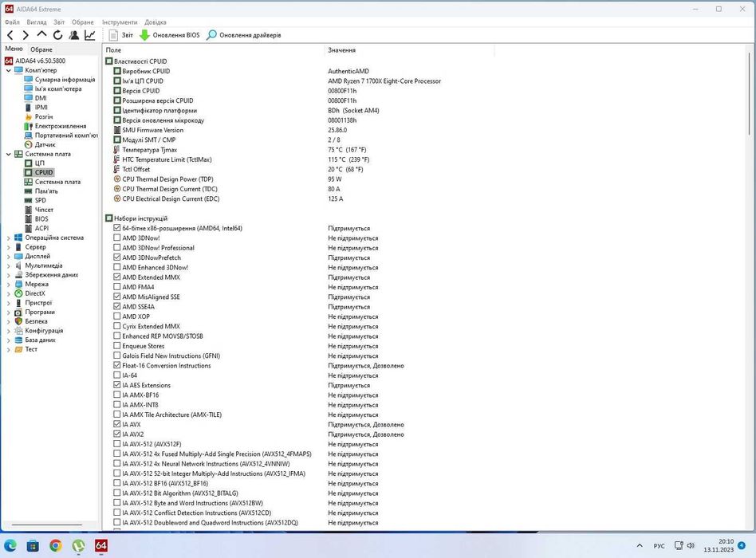Click the Програми tree icon
The height and width of the screenshot is (558, 756).
pyautogui.click(x=18, y=312)
